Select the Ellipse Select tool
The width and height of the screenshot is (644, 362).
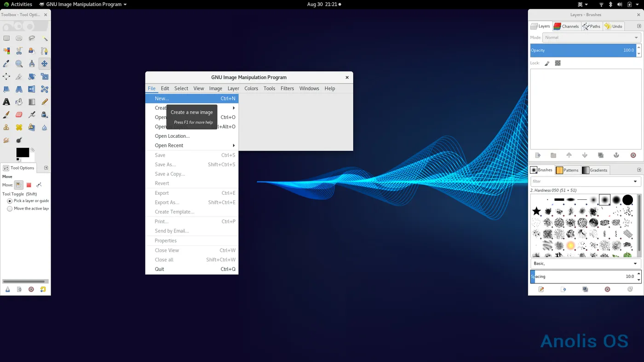tap(19, 38)
